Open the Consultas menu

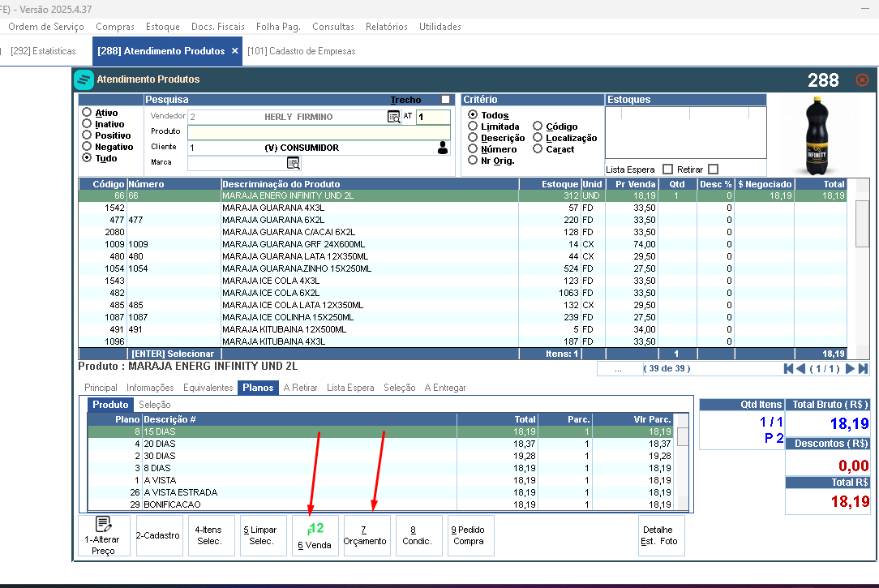(x=333, y=26)
